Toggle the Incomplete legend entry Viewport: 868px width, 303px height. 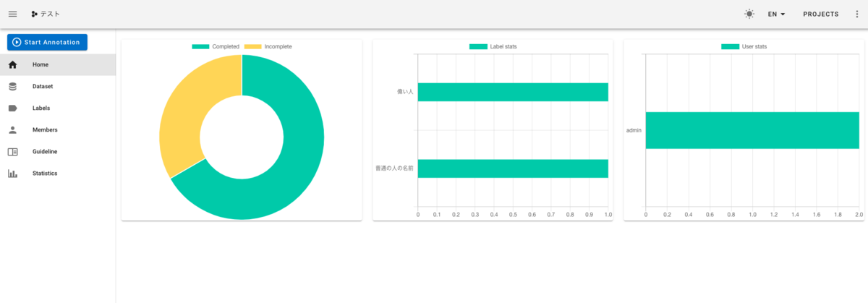(x=268, y=46)
